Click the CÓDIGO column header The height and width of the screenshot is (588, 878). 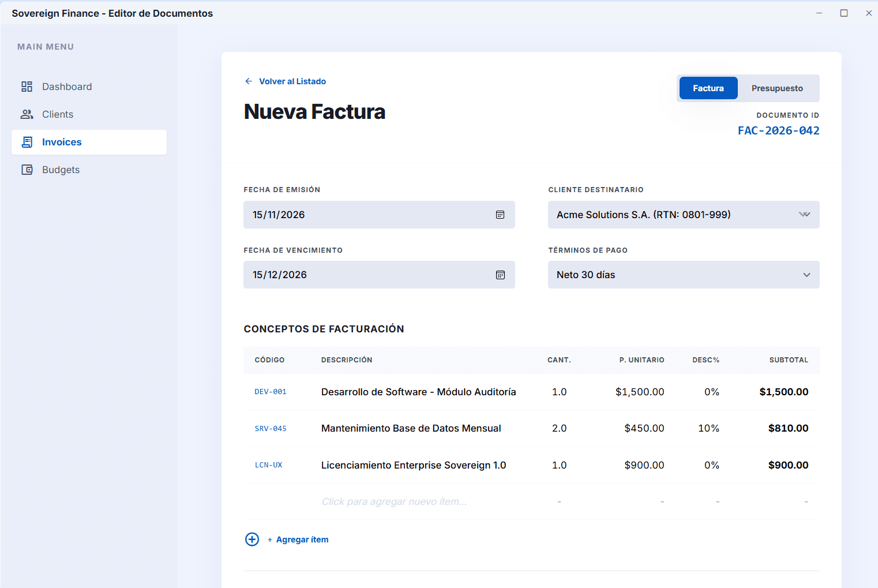[269, 360]
